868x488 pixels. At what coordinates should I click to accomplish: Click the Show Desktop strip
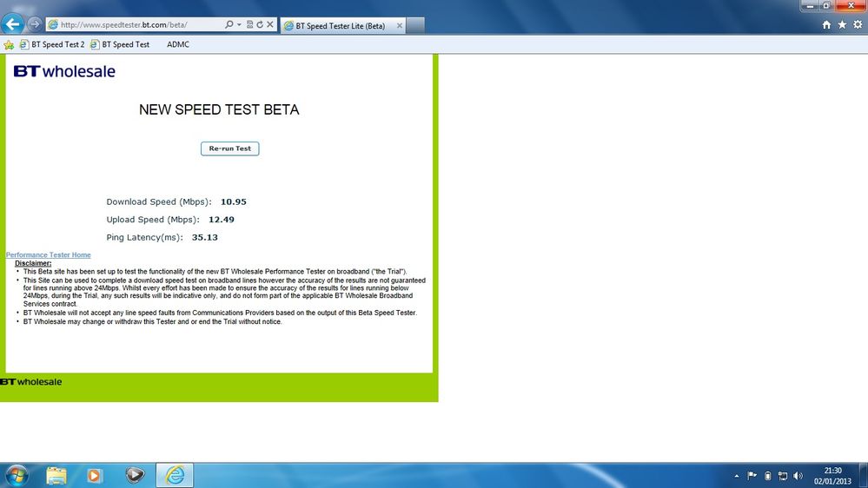pos(864,475)
